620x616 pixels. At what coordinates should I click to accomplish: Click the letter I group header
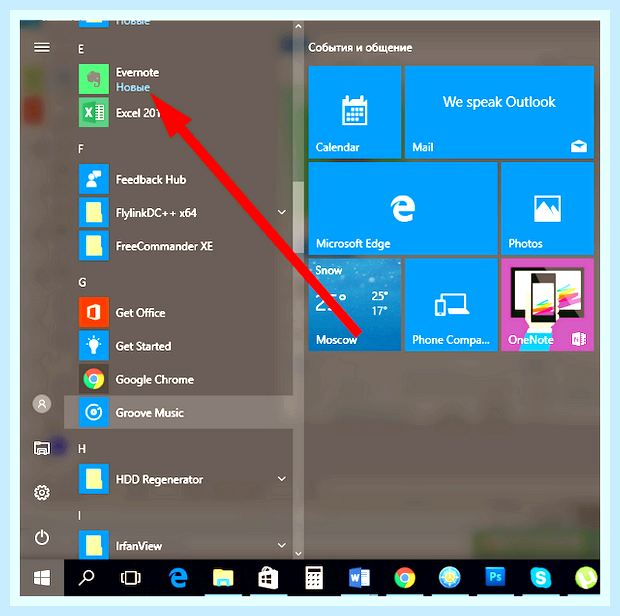point(79,515)
